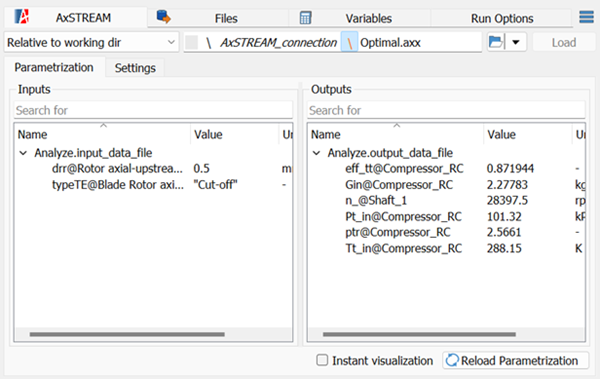Click the orange backslash path separator

click(349, 42)
